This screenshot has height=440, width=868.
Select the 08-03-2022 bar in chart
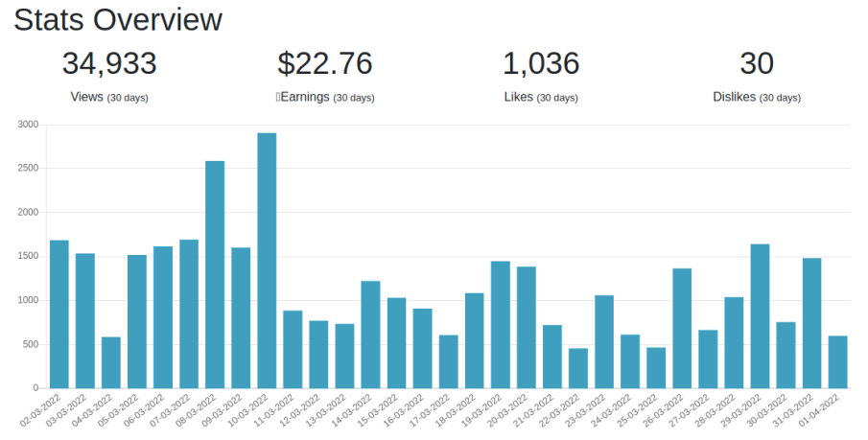click(x=215, y=274)
